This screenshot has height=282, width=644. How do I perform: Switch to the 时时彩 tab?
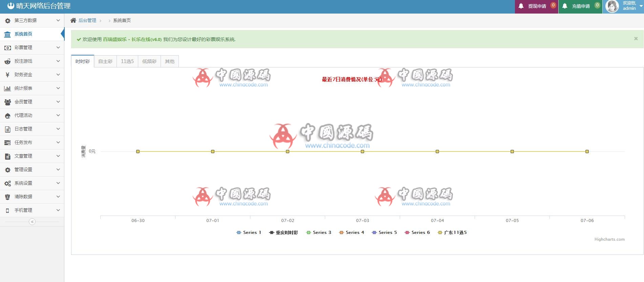83,61
